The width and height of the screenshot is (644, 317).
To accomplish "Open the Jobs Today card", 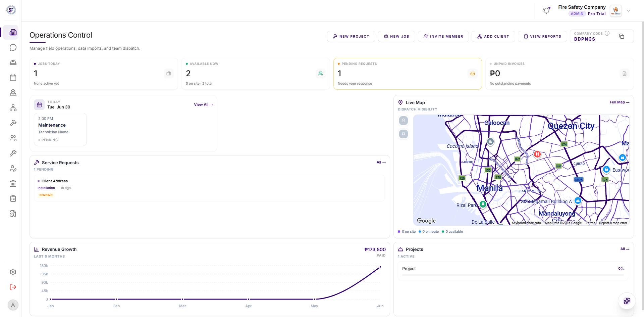I will click(x=104, y=74).
